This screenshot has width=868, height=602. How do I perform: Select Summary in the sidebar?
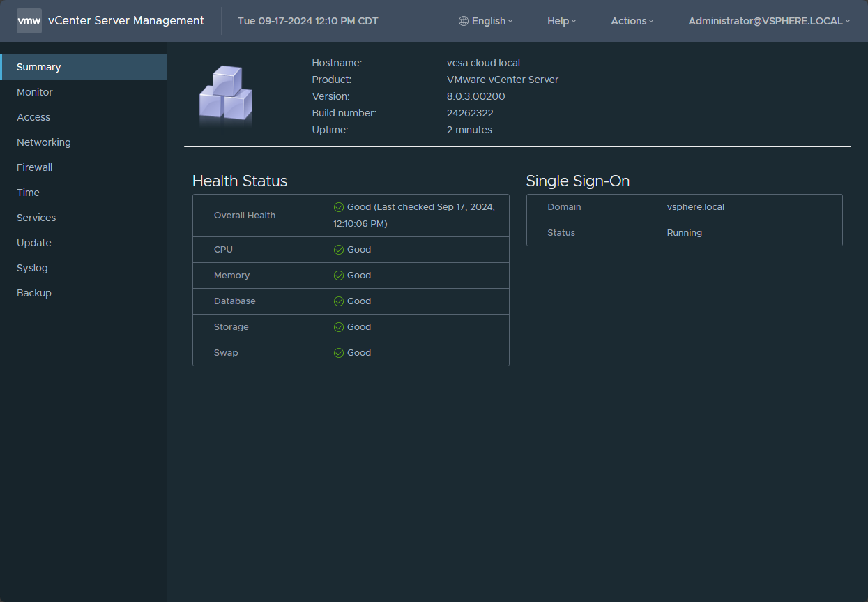tap(84, 67)
